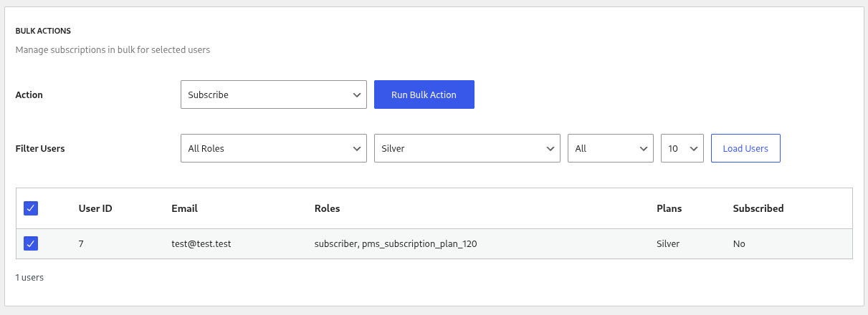Viewport: 868px width, 315px height.
Task: Click the Silver plan cell in user row
Action: 668,243
